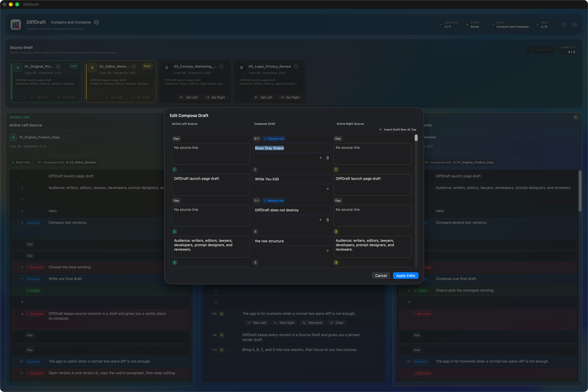Viewport: 588px width, 392px height.
Task: Add row below Rows Stay Stable
Action: coord(321,158)
